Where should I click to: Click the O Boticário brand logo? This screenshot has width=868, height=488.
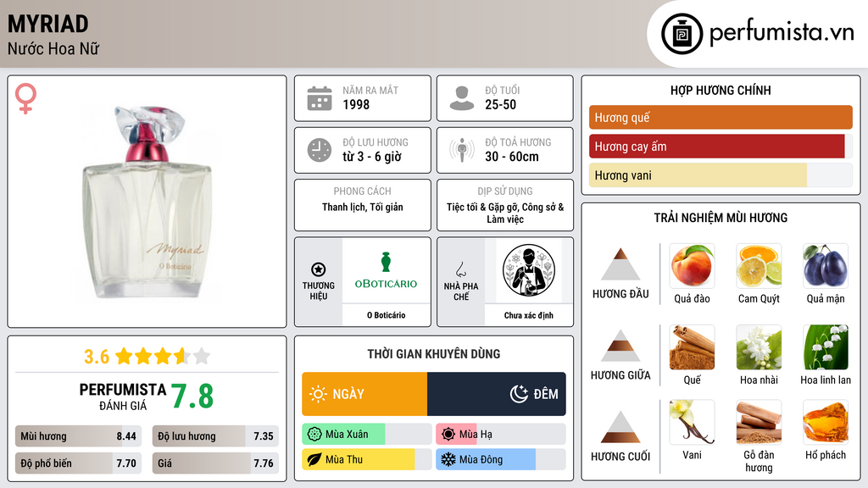pyautogui.click(x=386, y=270)
